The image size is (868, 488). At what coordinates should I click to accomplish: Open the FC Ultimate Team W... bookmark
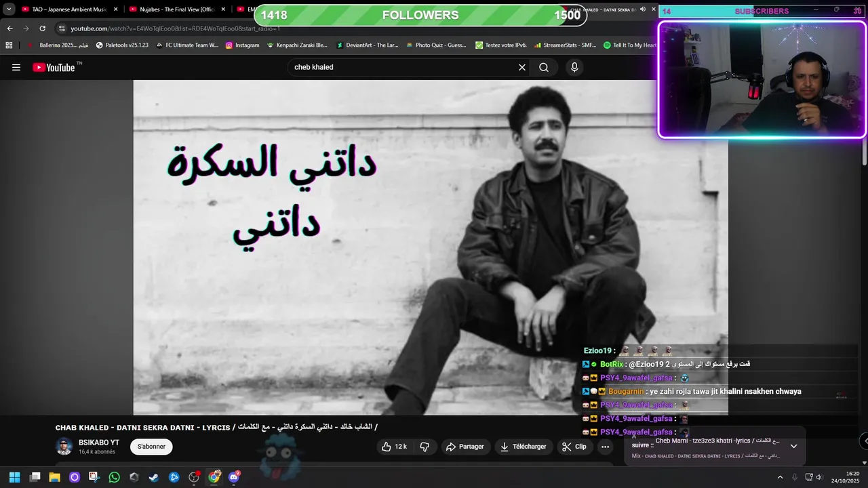click(187, 45)
